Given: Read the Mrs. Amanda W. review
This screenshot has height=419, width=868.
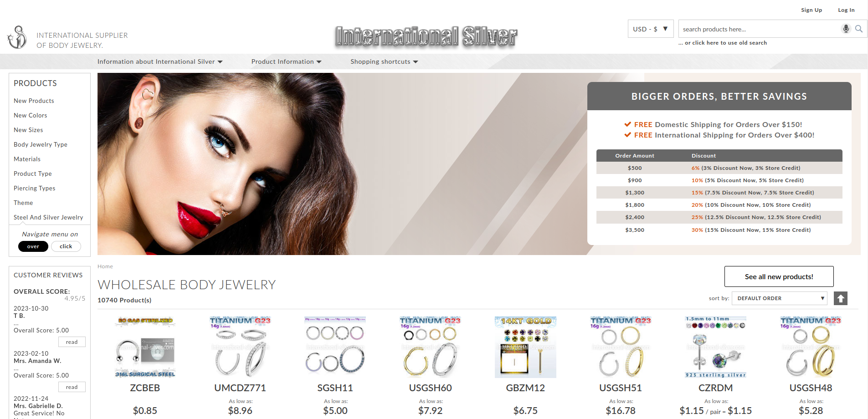Looking at the screenshot, I should tap(72, 387).
